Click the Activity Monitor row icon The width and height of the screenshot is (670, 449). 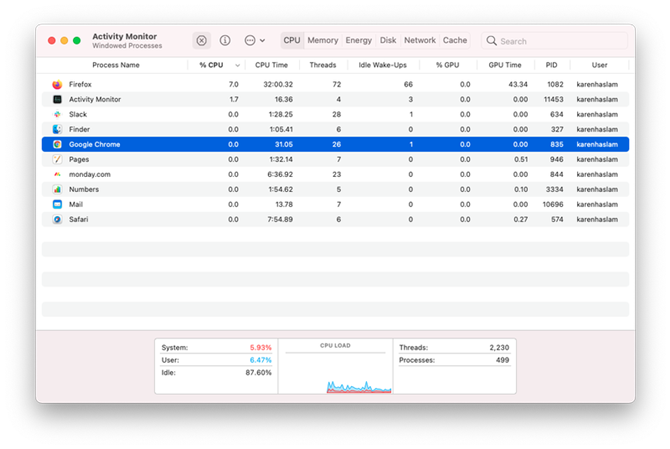pos(57,100)
